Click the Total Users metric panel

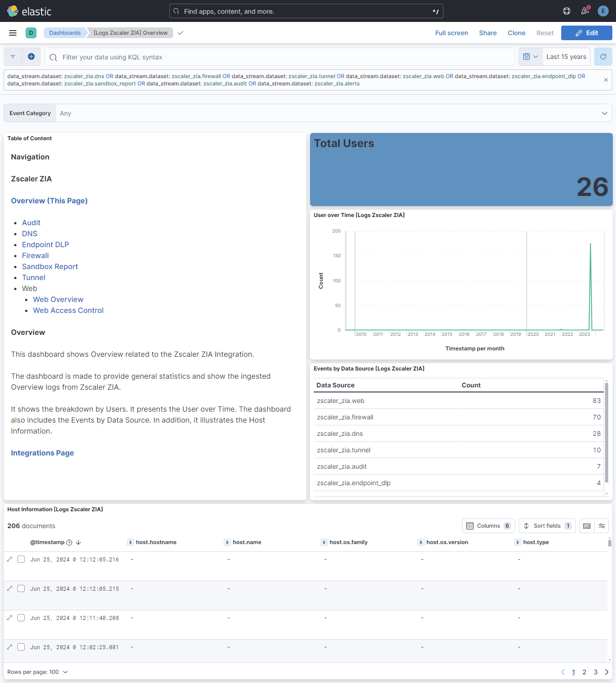coord(461,169)
